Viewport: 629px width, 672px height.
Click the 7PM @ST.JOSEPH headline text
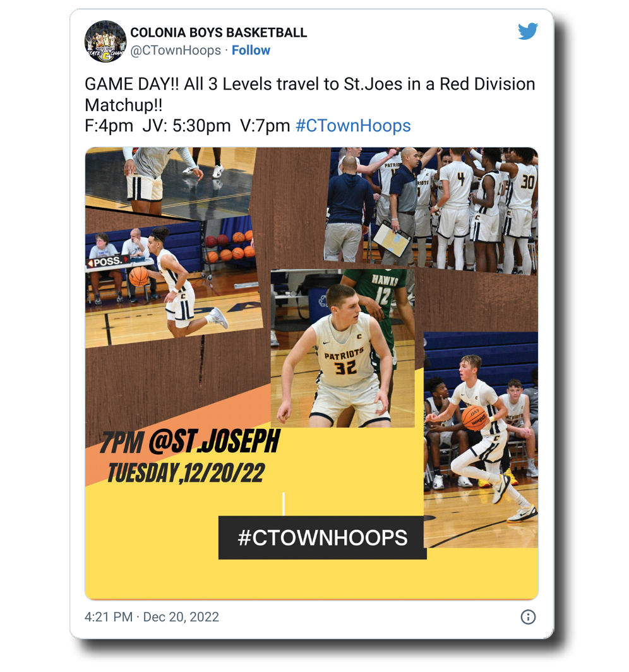coord(190,441)
